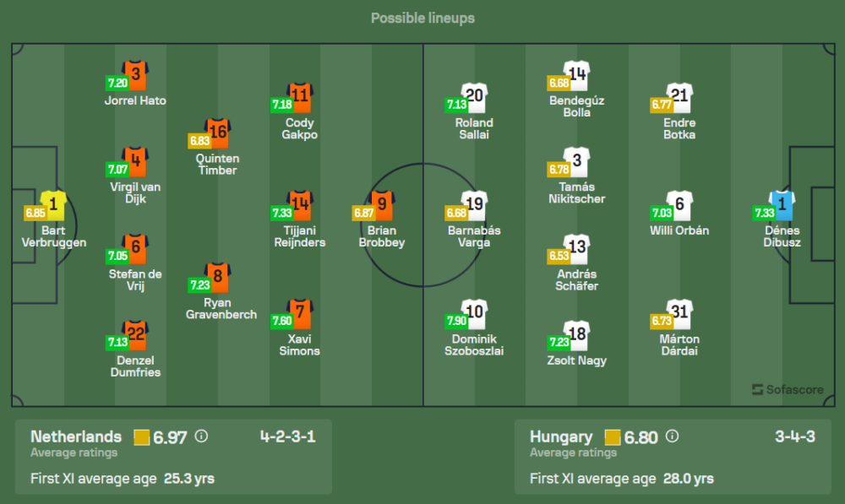Select Virgil van Dijk's number 4 shirt
The image size is (845, 504).
point(135,162)
